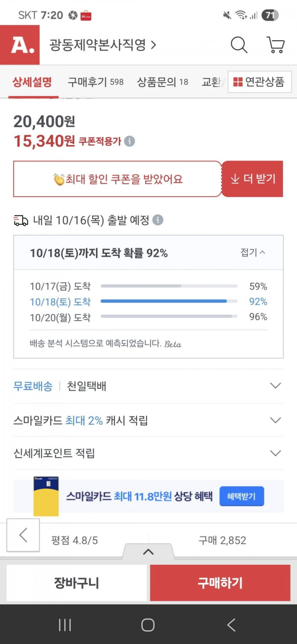Open Android recent apps button
Screen dimensions: 297x644
pyautogui.click(x=65, y=625)
